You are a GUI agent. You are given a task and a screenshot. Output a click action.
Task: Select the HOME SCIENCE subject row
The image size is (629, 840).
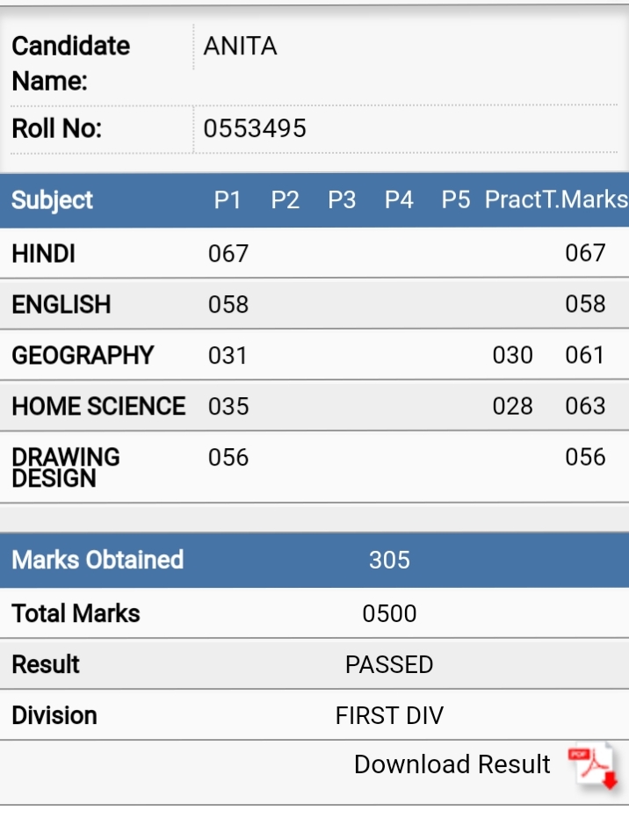point(314,406)
